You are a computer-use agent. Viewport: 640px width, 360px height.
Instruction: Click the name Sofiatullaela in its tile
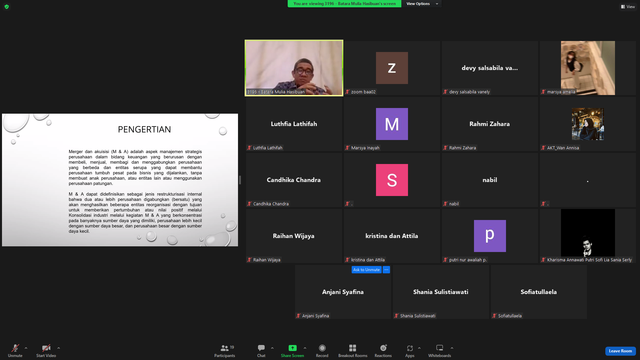click(538, 292)
